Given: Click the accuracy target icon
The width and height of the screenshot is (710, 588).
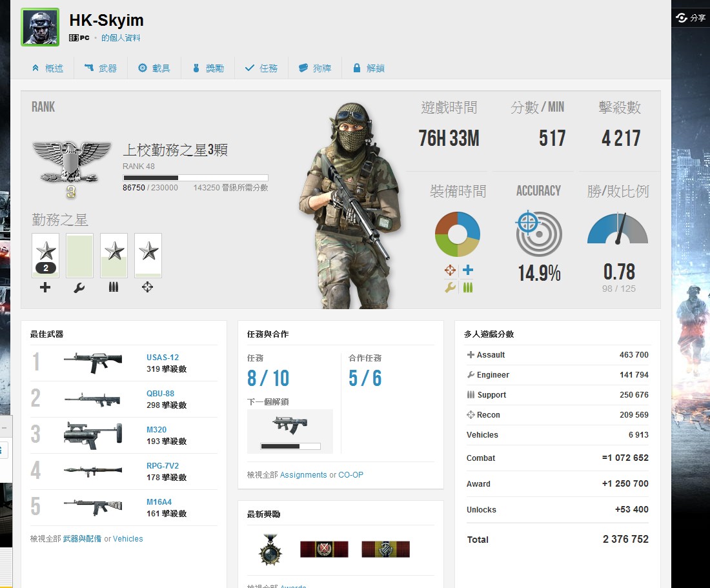Looking at the screenshot, I should [539, 234].
